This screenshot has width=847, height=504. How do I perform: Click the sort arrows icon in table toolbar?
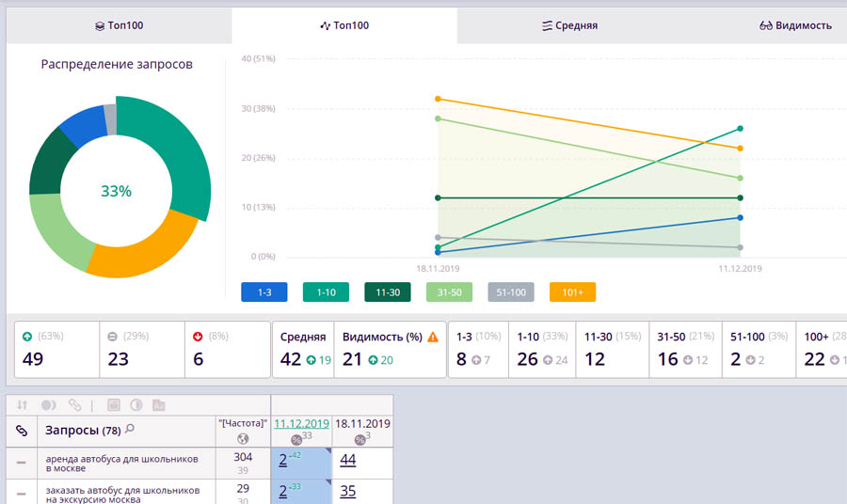coord(22,405)
